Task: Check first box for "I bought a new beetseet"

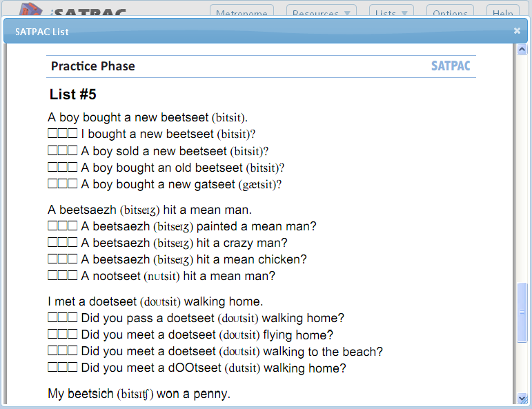Action: (x=52, y=133)
